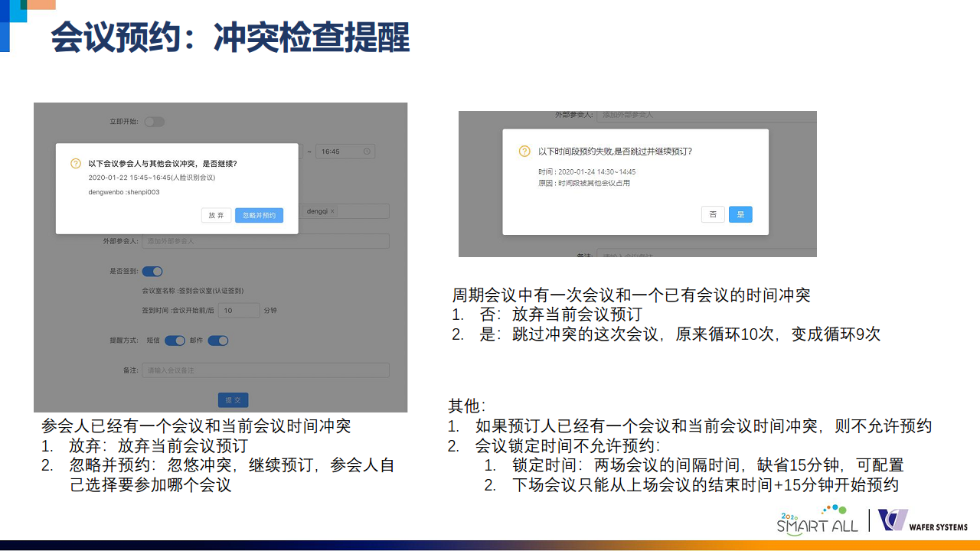Toggle the 短信 reminder switch
The height and width of the screenshot is (551, 980).
(x=175, y=341)
